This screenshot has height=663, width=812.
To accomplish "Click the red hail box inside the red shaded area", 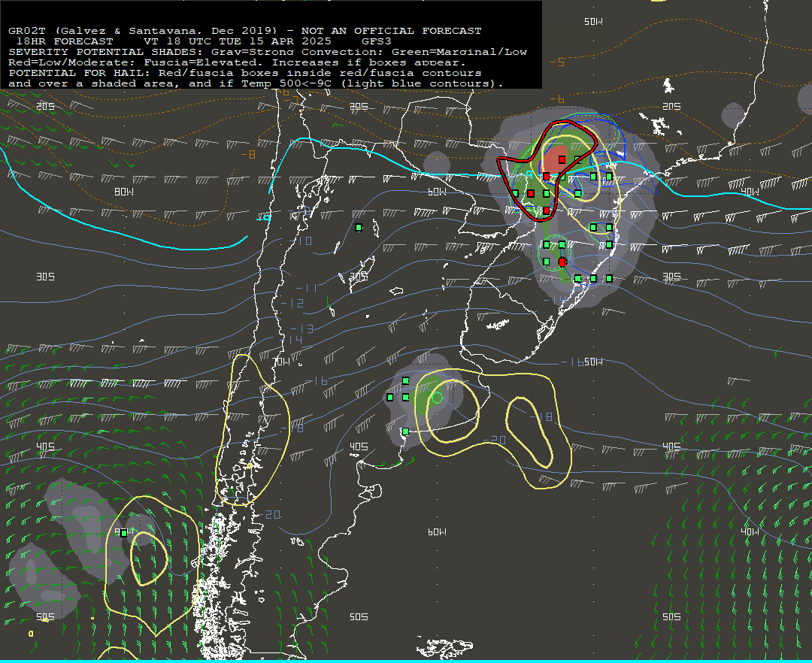I will 562,159.
